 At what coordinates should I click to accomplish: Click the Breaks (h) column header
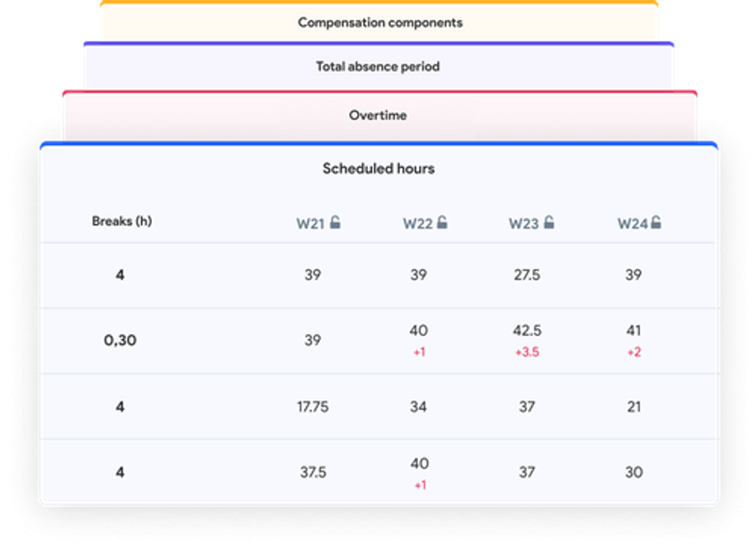(x=122, y=221)
